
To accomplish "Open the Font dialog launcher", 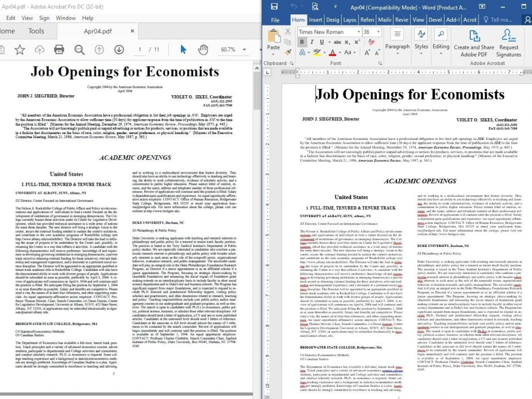I will pyautogui.click(x=380, y=63).
